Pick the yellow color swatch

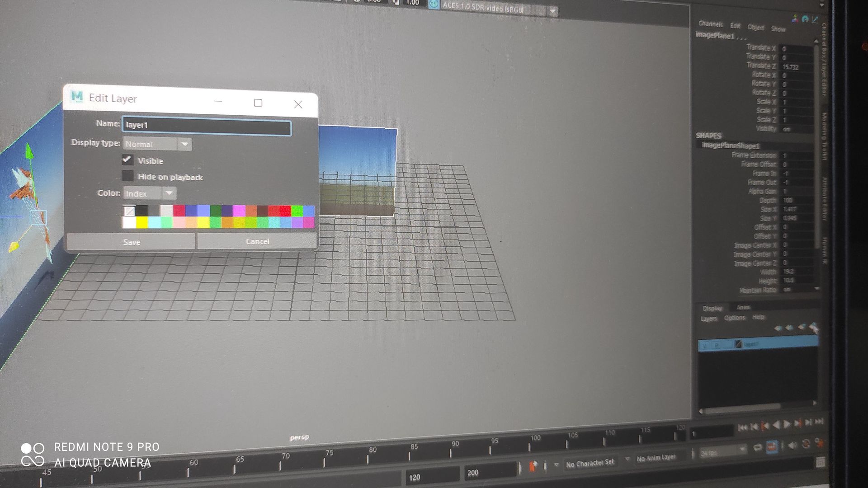[142, 222]
